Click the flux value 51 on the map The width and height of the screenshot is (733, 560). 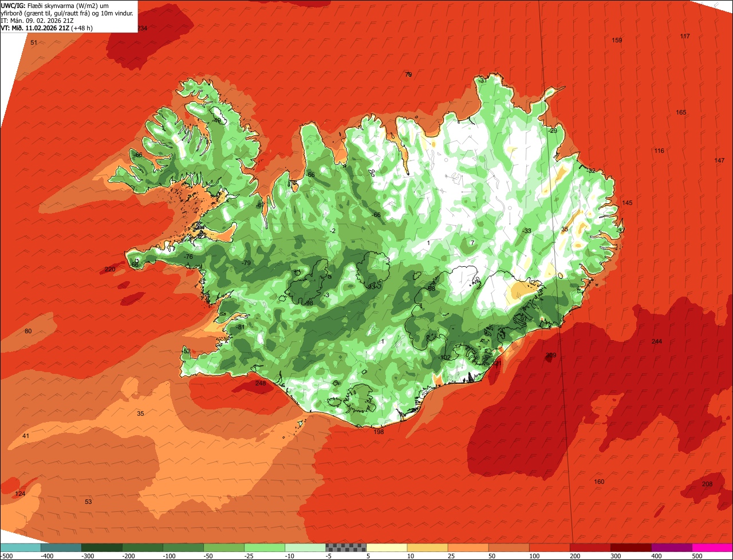(34, 43)
